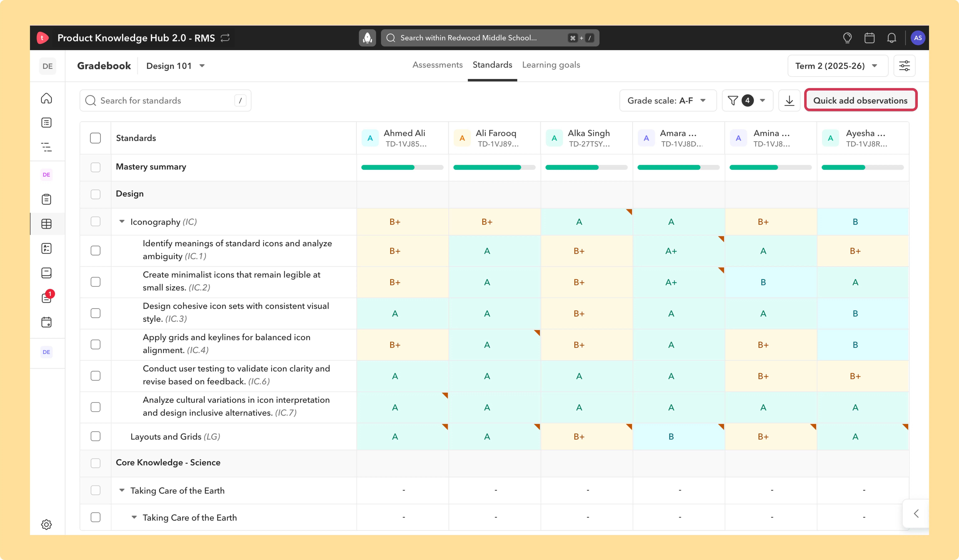Switch to the Learning goals tab
Screen dimensions: 959x560
[x=551, y=65]
